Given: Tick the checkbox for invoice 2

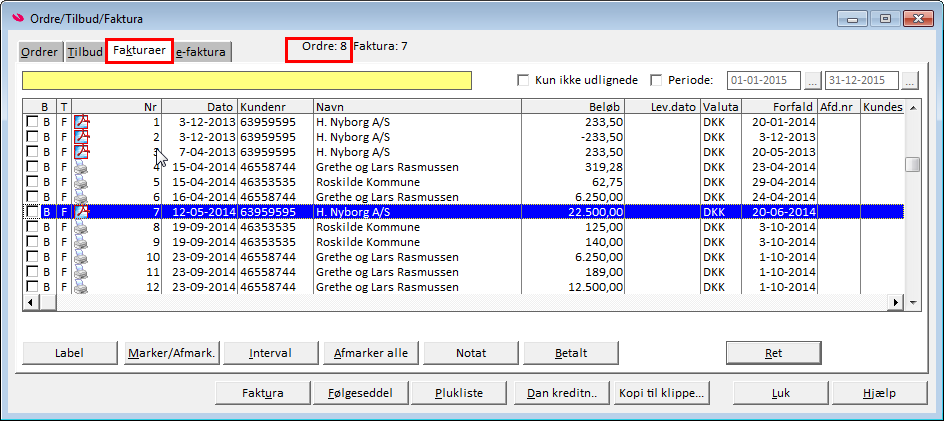Looking at the screenshot, I should point(31,137).
